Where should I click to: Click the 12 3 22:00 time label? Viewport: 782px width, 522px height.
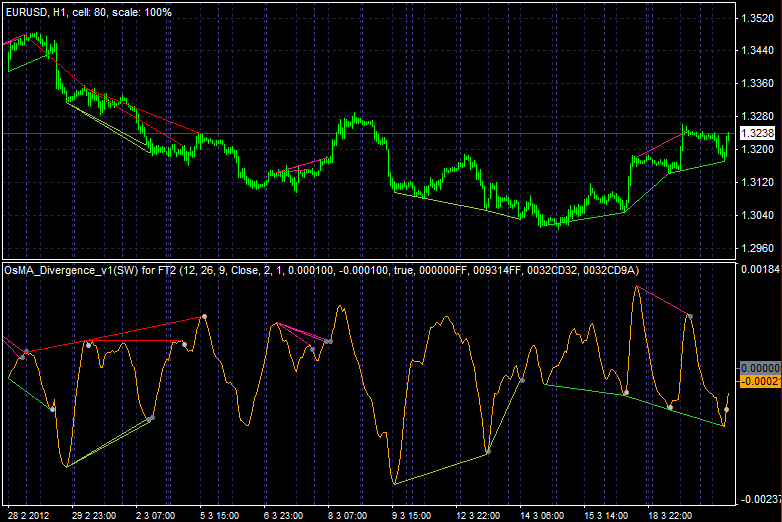click(x=478, y=516)
